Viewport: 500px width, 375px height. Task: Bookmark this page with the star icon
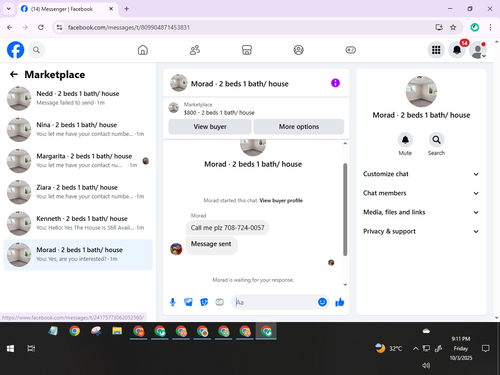coord(453,27)
